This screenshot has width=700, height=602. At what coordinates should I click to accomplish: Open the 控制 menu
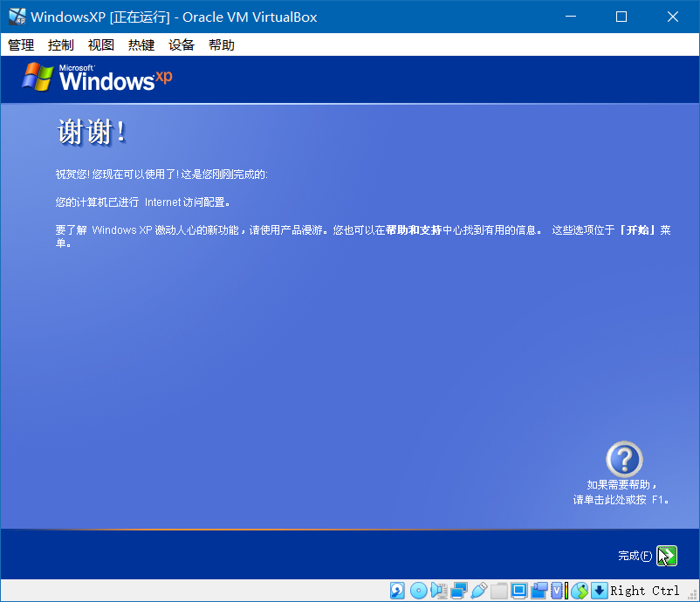click(61, 44)
